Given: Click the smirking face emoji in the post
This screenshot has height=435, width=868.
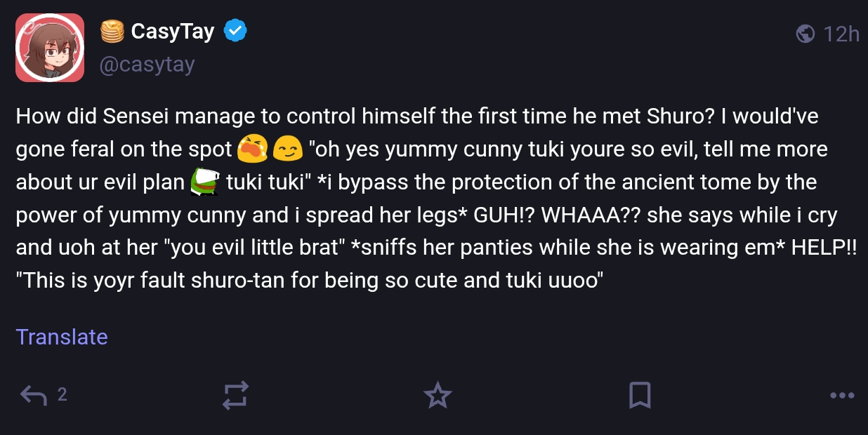Looking at the screenshot, I should [x=287, y=148].
